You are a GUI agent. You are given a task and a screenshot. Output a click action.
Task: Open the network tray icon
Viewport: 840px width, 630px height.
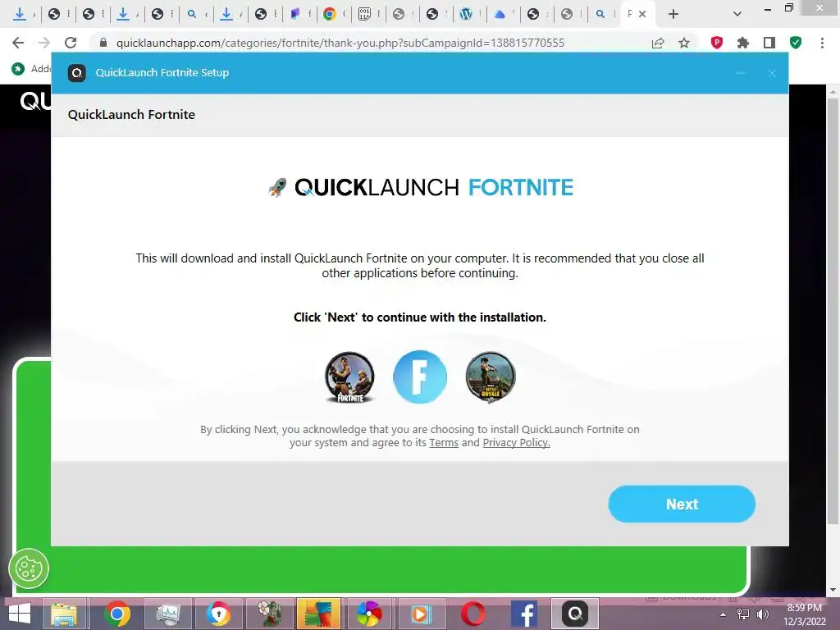(x=743, y=614)
